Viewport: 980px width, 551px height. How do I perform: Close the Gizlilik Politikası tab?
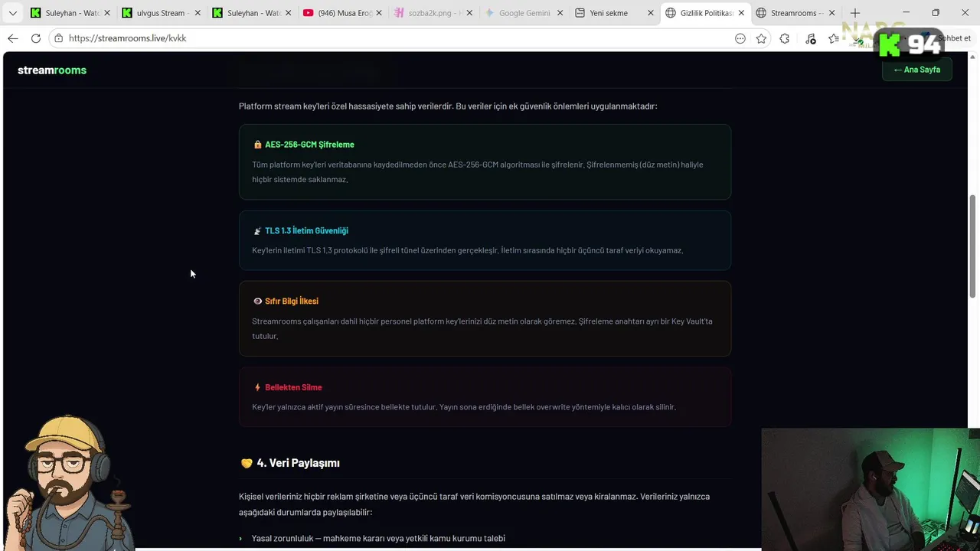pyautogui.click(x=741, y=13)
